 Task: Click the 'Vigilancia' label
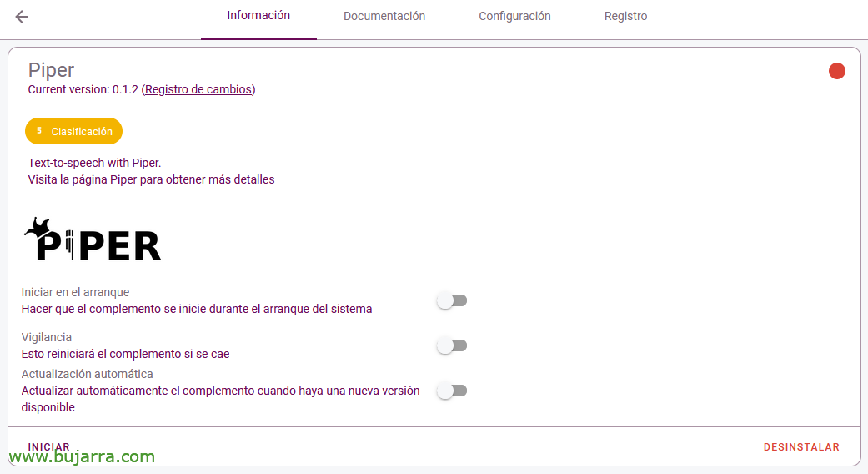click(47, 337)
